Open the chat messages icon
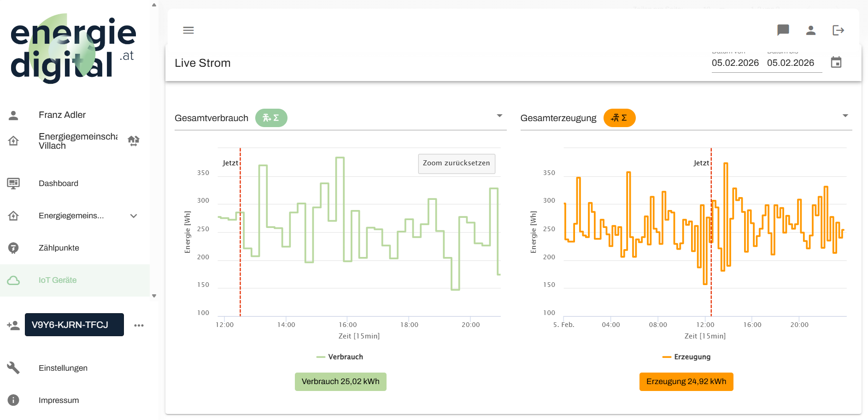868x420 pixels. pyautogui.click(x=783, y=30)
